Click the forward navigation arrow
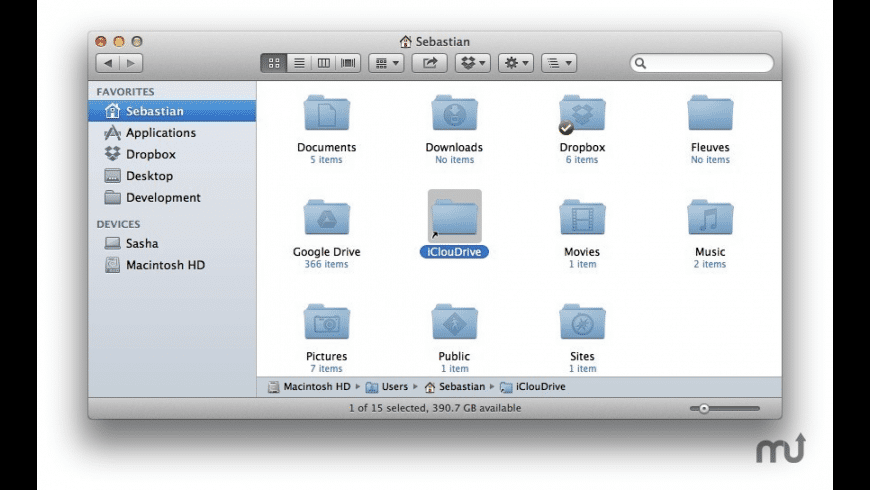 (x=131, y=63)
